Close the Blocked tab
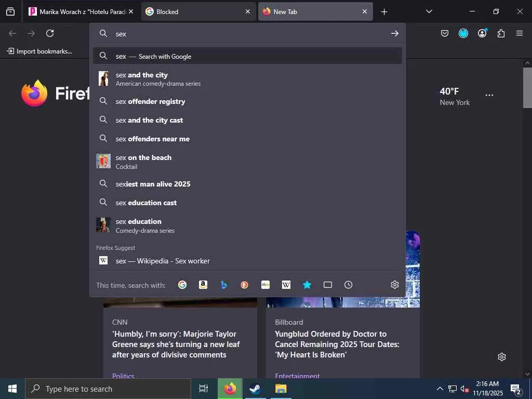The height and width of the screenshot is (399, 532). (x=248, y=11)
